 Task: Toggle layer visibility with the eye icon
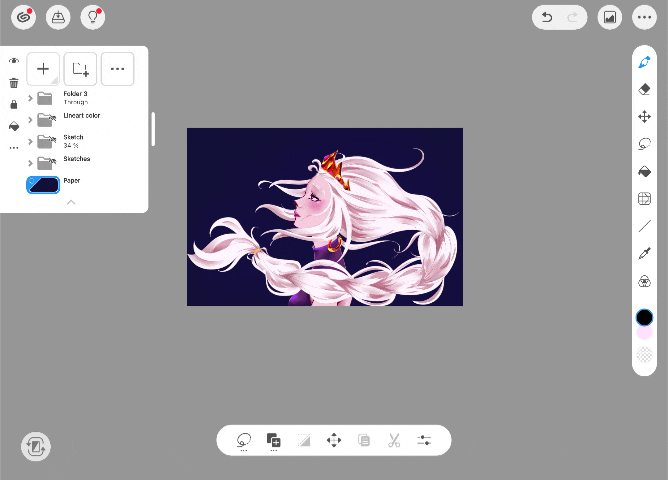point(14,60)
